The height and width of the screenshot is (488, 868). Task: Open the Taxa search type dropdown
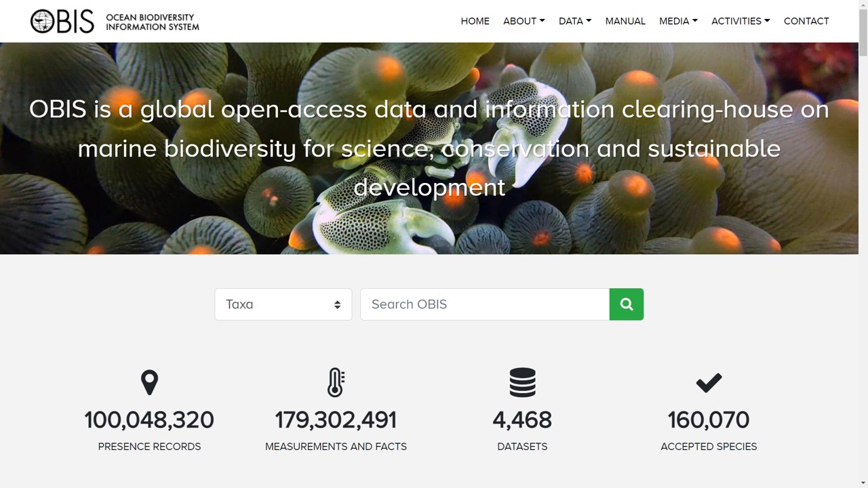pyautogui.click(x=283, y=304)
